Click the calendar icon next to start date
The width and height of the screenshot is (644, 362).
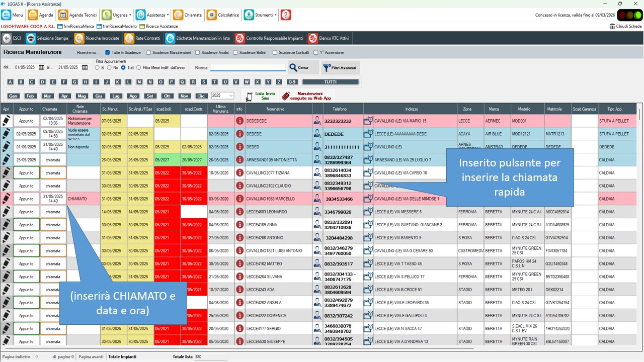42,67
